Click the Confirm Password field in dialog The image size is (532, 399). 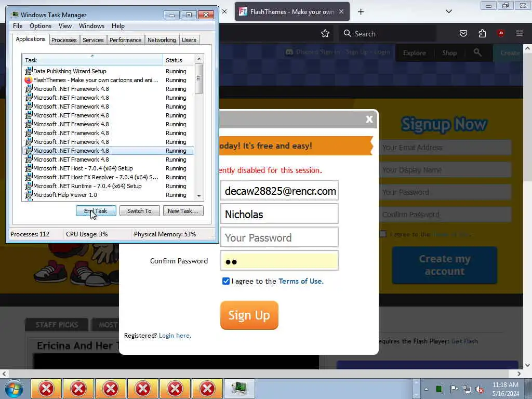(x=279, y=261)
